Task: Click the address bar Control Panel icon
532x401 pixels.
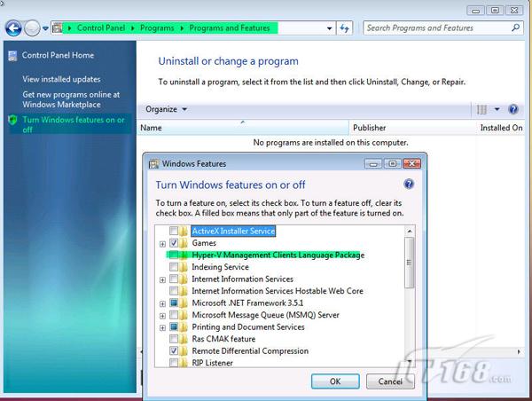Action: [x=58, y=28]
